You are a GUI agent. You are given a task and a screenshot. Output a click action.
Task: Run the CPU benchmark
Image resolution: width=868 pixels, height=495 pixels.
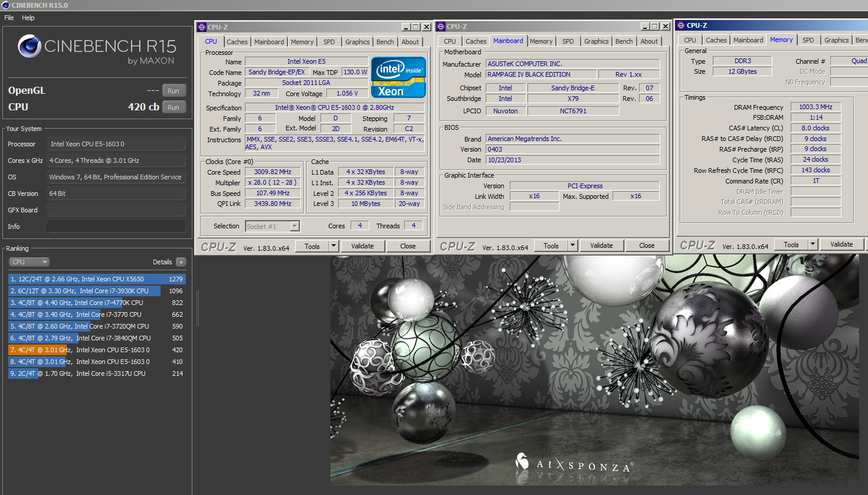tap(173, 107)
